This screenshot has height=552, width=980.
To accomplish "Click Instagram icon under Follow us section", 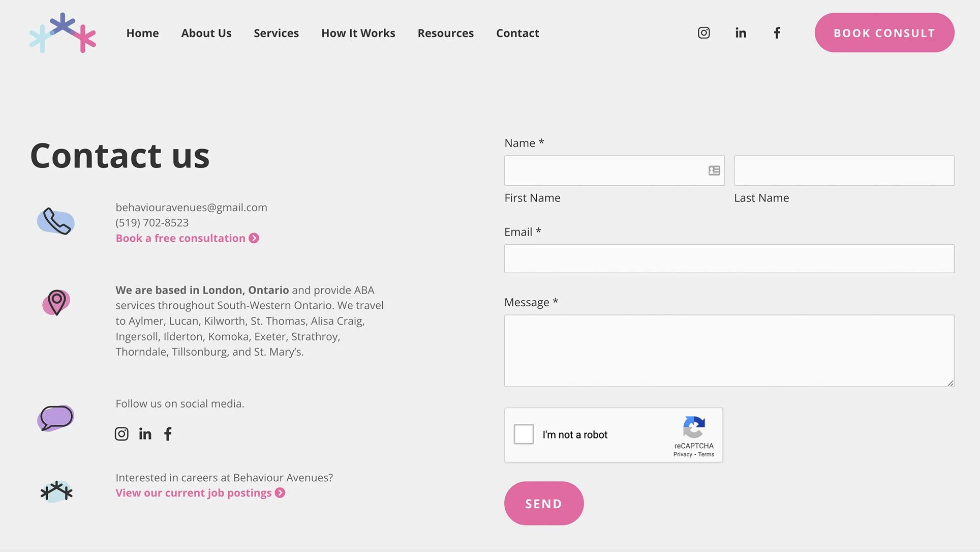I will pos(121,434).
